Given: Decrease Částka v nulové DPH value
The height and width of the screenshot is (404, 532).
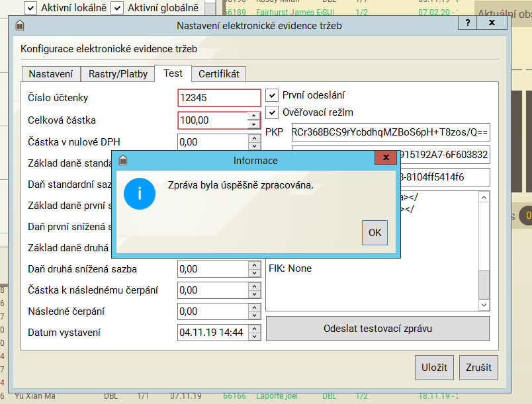Looking at the screenshot, I should [x=254, y=146].
